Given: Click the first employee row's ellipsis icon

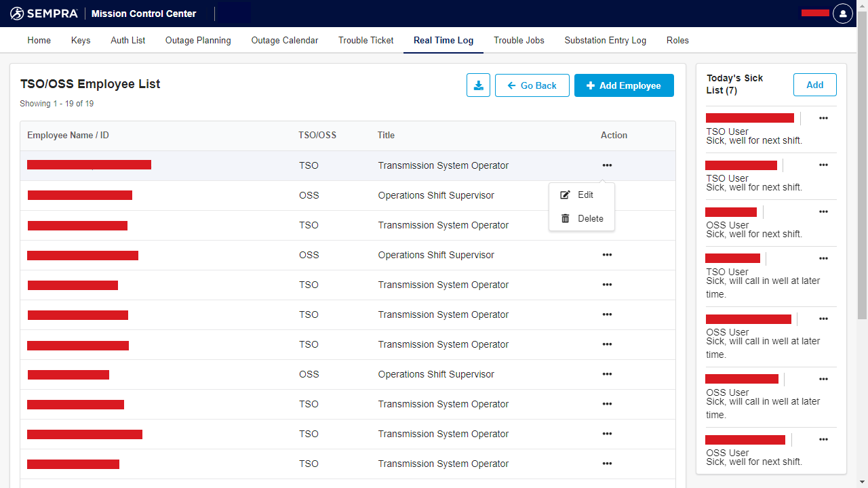Looking at the screenshot, I should click(607, 165).
